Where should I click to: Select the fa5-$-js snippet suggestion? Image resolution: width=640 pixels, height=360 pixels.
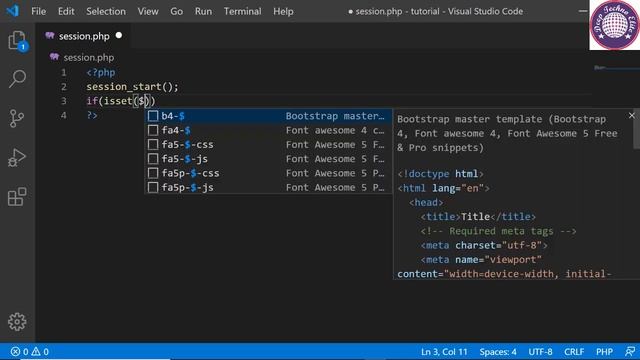coord(268,159)
